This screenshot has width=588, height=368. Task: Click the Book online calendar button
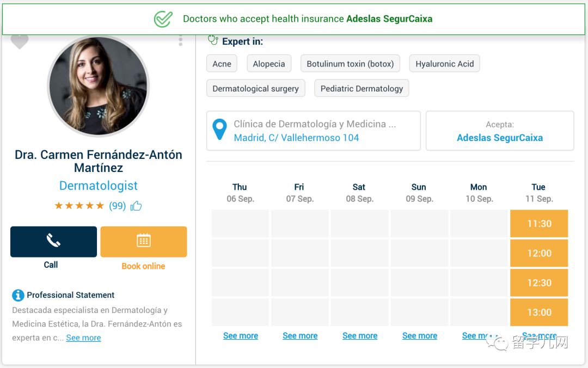[x=144, y=242]
